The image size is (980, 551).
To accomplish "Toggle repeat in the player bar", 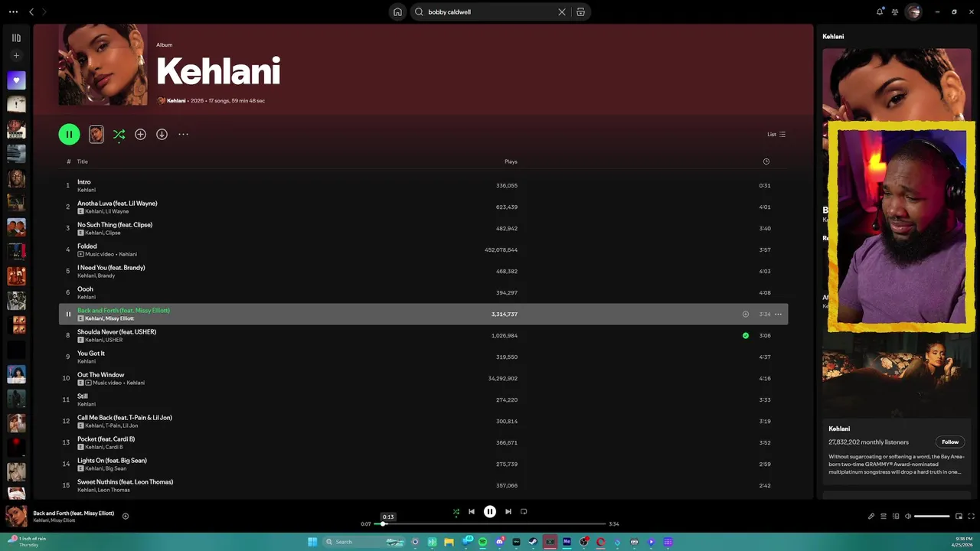I will pyautogui.click(x=524, y=512).
